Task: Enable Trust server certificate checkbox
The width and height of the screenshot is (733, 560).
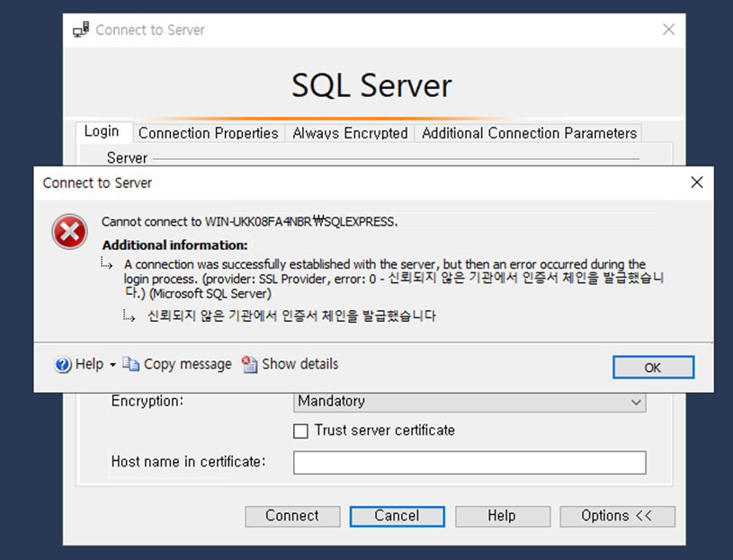Action: (300, 431)
